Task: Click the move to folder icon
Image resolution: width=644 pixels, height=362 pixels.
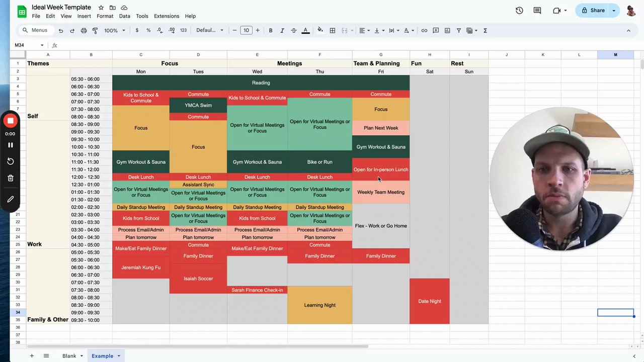Action: pyautogui.click(x=113, y=8)
